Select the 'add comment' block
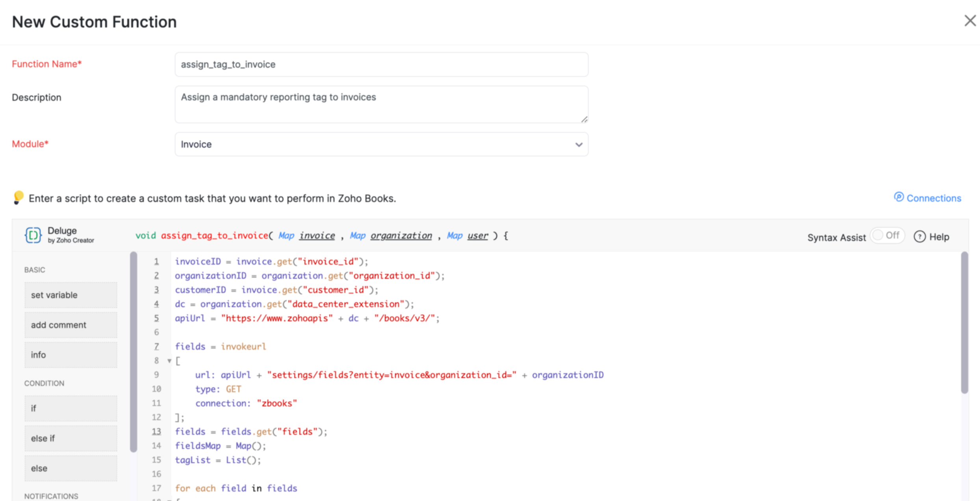The height and width of the screenshot is (501, 980). pyautogui.click(x=71, y=325)
